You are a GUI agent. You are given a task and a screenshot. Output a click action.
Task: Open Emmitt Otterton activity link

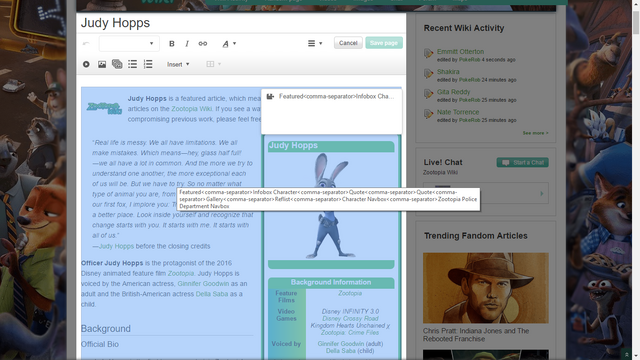click(x=460, y=51)
